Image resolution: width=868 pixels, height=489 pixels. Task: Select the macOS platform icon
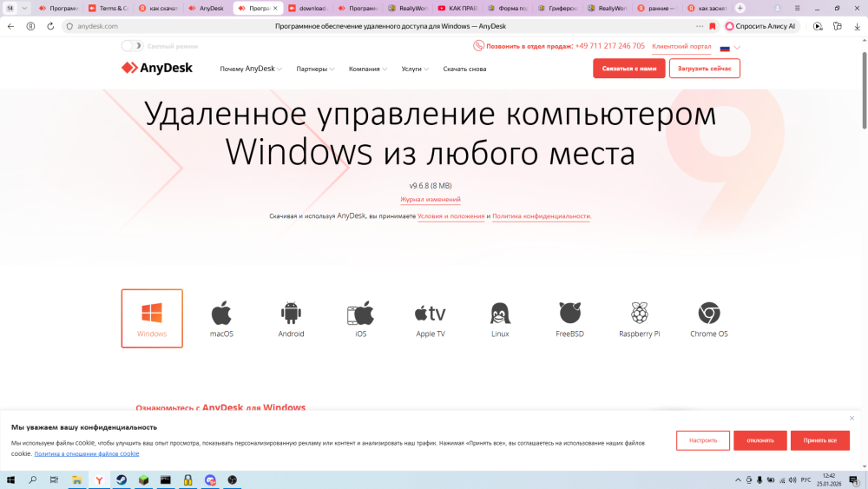(x=221, y=319)
